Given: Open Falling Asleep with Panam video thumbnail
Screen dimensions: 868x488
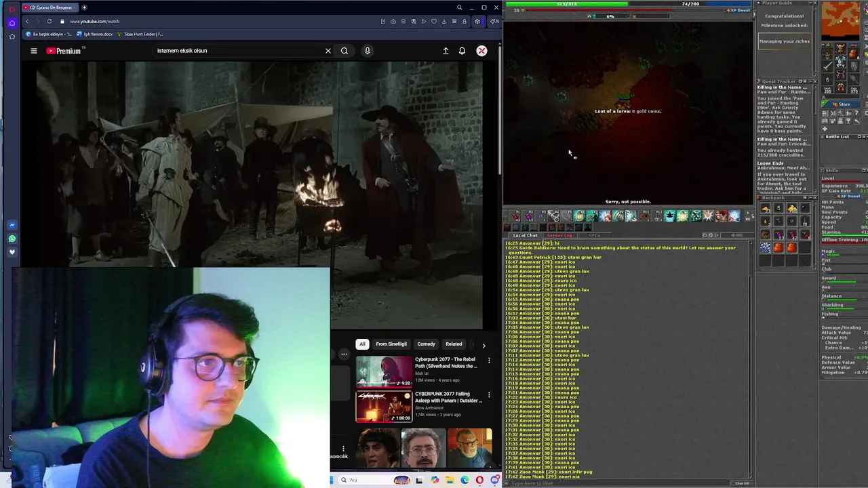Looking at the screenshot, I should click(x=384, y=406).
